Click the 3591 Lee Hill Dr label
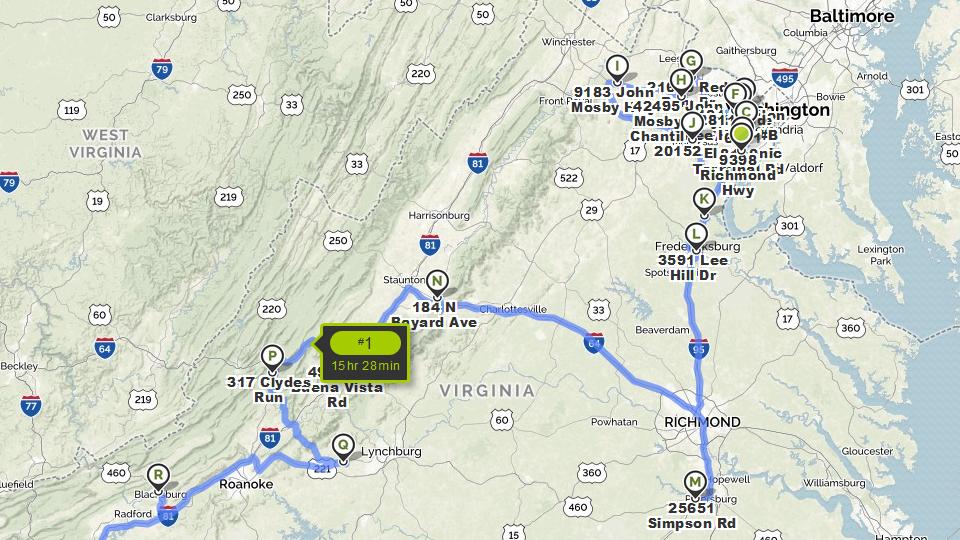 (693, 268)
